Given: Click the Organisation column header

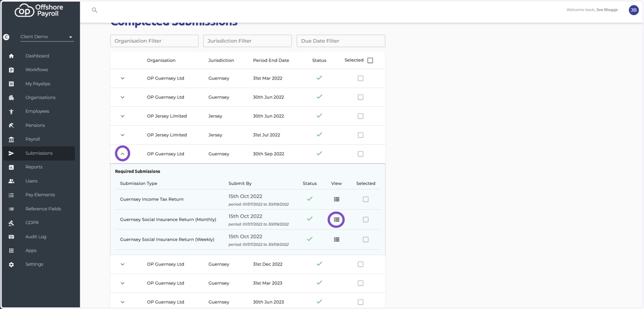Looking at the screenshot, I should point(161,60).
